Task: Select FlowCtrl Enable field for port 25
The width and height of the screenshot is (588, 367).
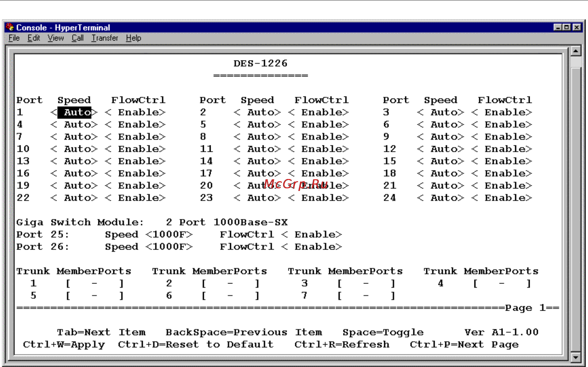Action: point(312,234)
